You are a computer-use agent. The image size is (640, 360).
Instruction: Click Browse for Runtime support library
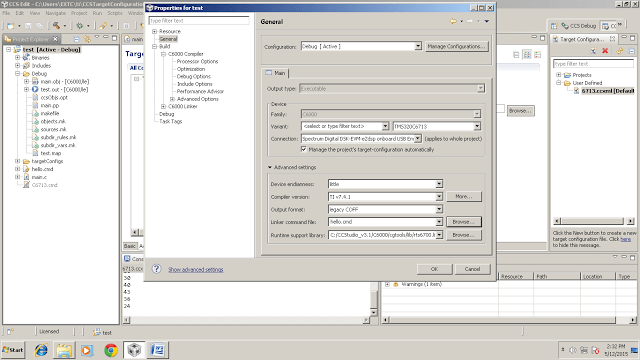(x=464, y=235)
